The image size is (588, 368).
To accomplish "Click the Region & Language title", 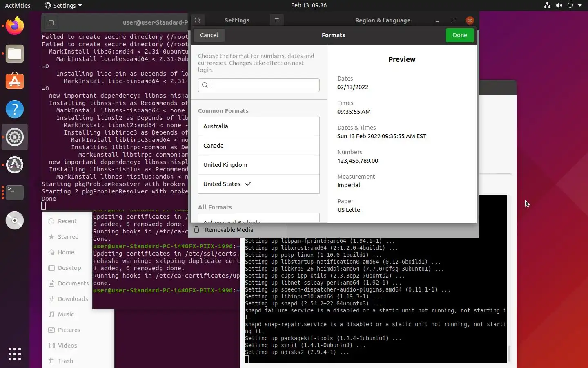I will (383, 20).
